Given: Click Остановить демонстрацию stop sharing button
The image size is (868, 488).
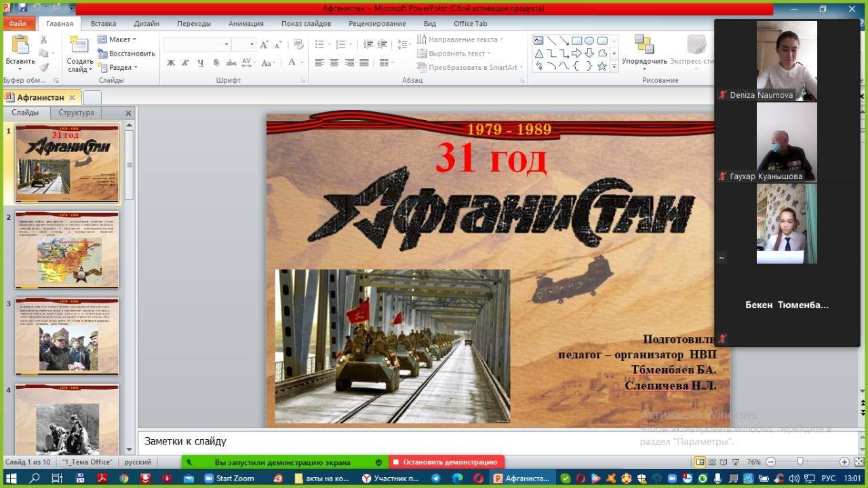Looking at the screenshot, I should [446, 462].
